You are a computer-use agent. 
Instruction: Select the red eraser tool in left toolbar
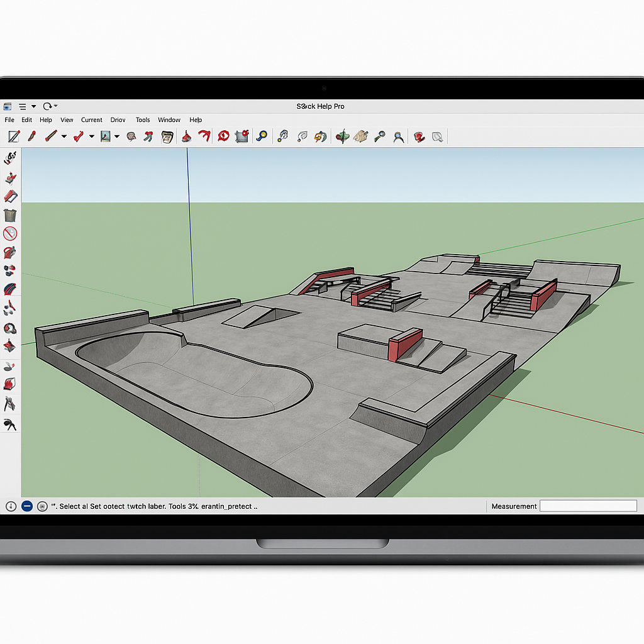click(11, 196)
